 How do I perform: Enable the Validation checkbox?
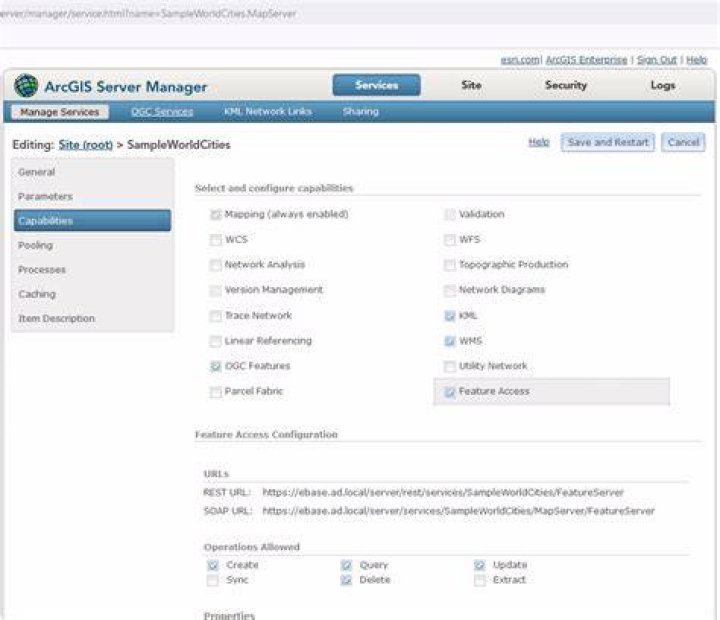click(x=450, y=214)
